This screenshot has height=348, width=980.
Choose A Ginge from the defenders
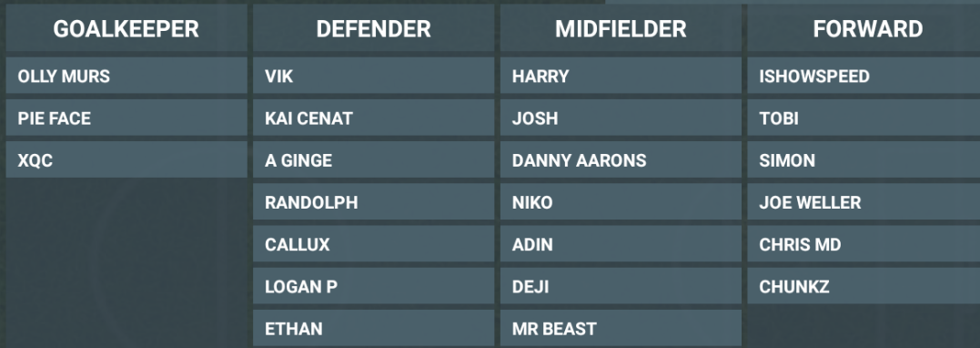(374, 160)
